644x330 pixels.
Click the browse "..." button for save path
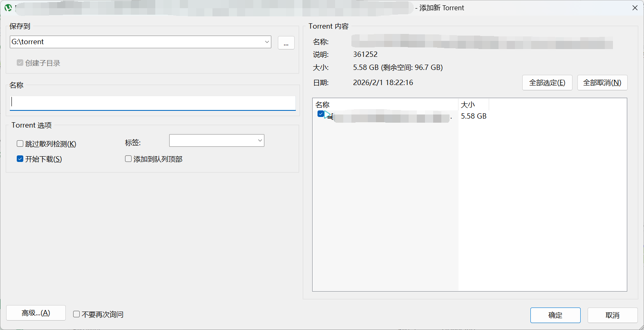pos(286,43)
